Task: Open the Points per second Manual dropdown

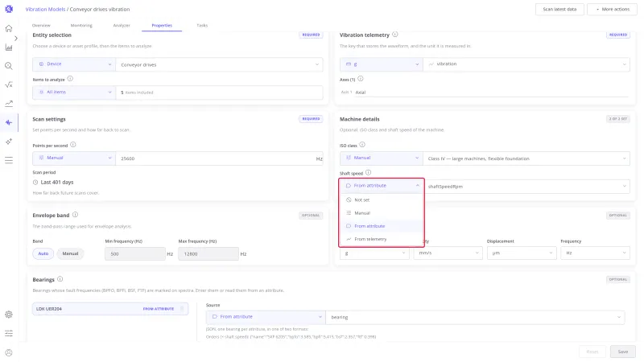Action: [x=74, y=158]
